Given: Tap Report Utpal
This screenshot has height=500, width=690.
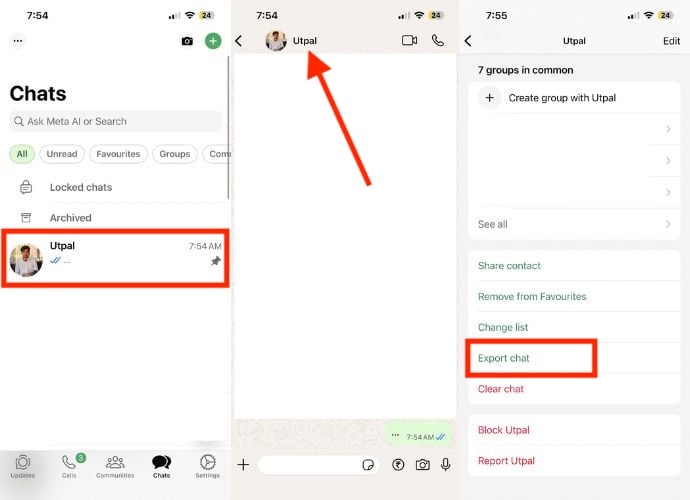Looking at the screenshot, I should 574,461.
